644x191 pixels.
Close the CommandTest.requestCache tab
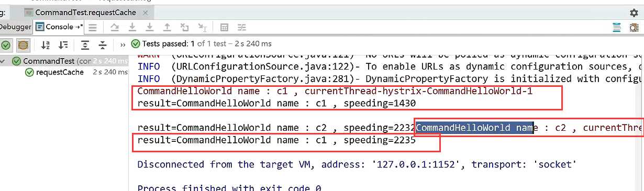point(146,13)
